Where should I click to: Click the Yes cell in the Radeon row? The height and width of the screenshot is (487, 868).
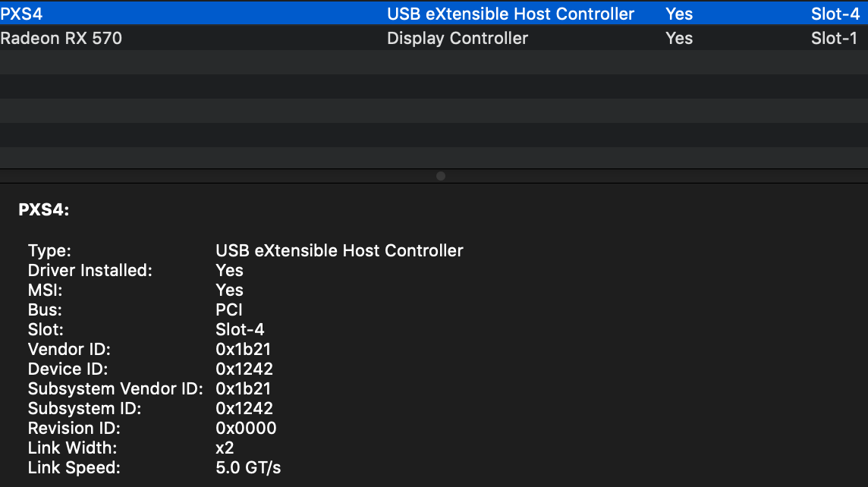point(679,38)
